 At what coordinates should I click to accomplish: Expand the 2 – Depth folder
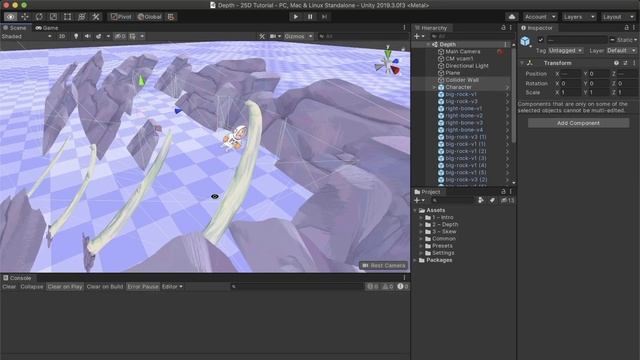point(421,224)
